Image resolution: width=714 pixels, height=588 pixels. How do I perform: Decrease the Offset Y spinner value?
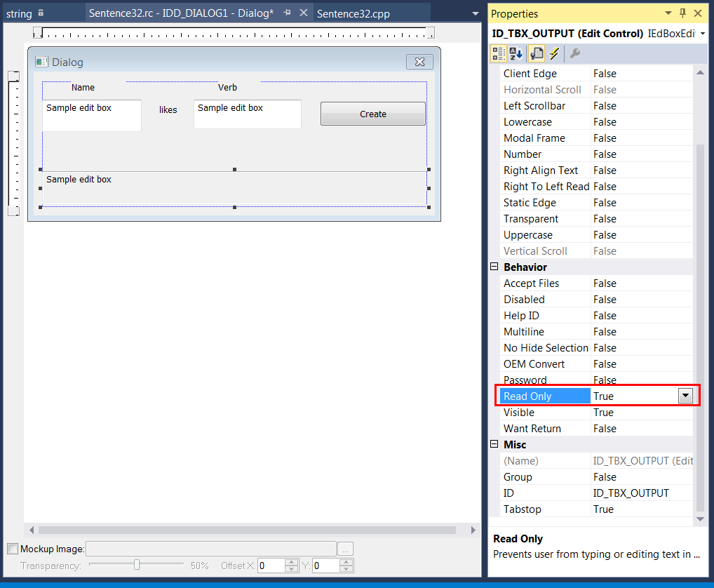pyautogui.click(x=346, y=569)
